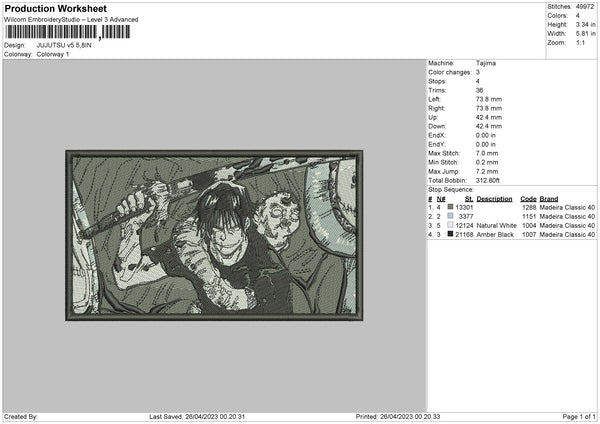Click height value '3.34 in'
This screenshot has width=600, height=424.
585,24
